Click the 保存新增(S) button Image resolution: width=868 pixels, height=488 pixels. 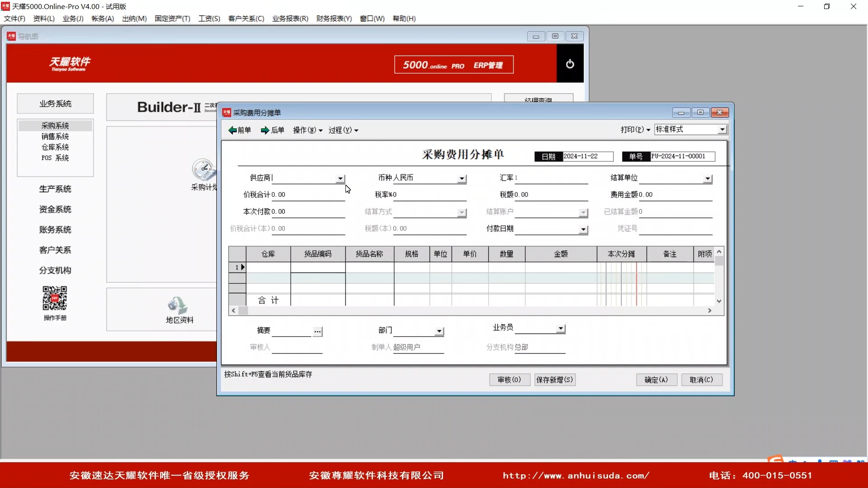pos(554,380)
